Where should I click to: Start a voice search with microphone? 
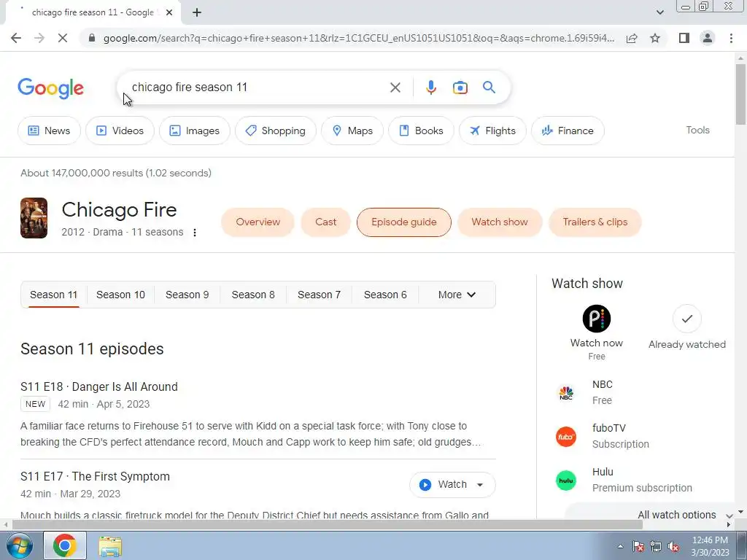[x=430, y=87]
